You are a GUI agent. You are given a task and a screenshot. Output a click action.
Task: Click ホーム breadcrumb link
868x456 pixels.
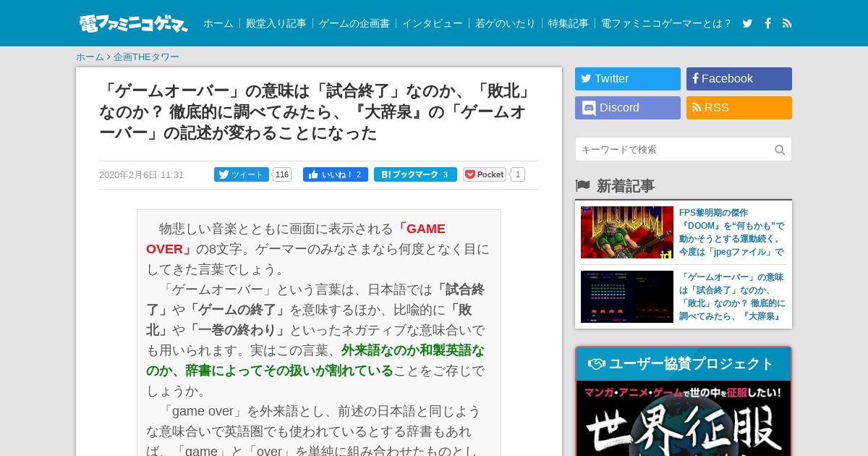(90, 57)
